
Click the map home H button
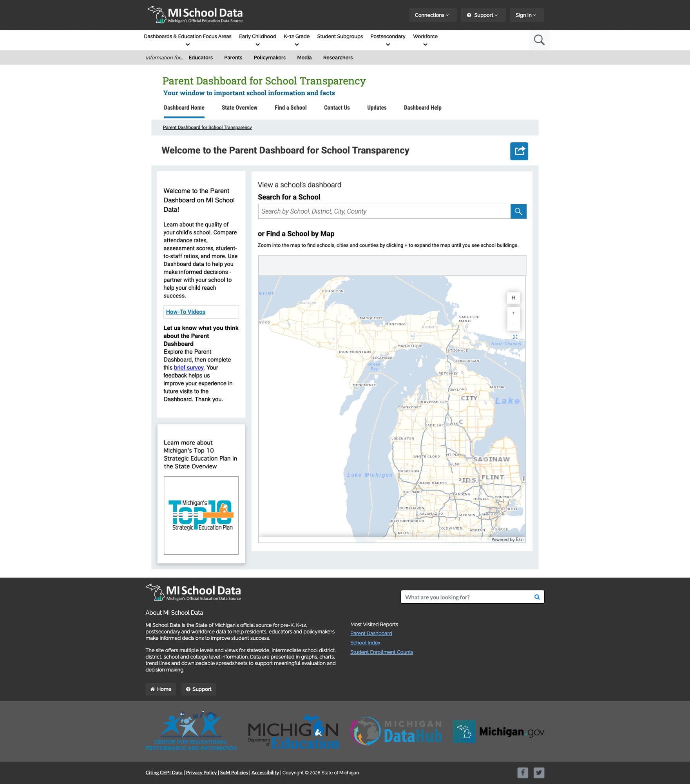click(x=513, y=298)
